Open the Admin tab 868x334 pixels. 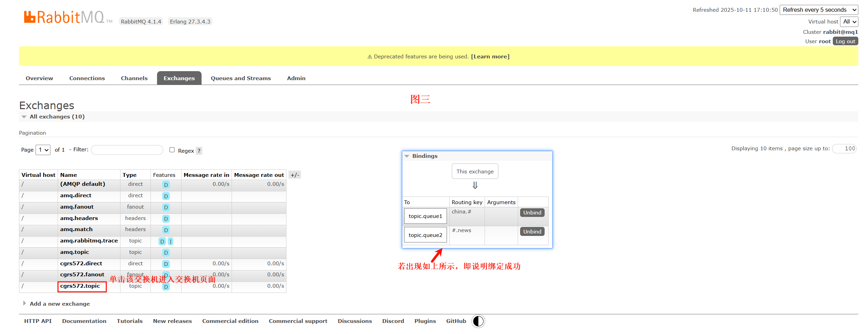(296, 78)
